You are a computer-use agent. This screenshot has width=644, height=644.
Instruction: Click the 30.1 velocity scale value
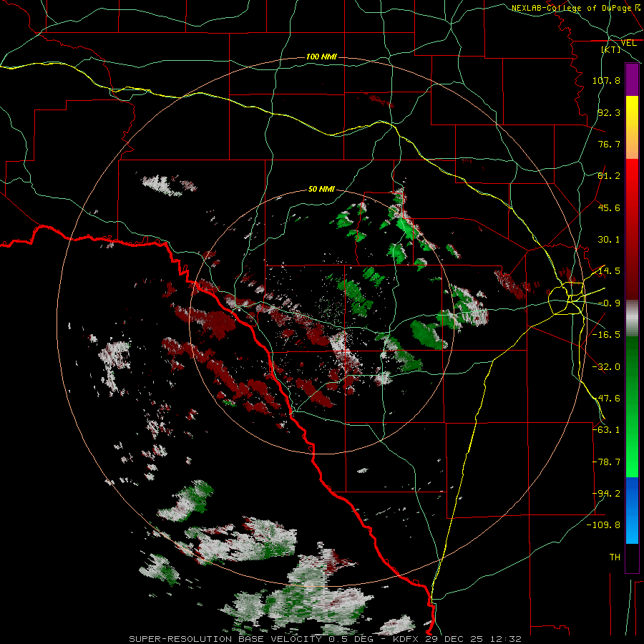point(609,240)
